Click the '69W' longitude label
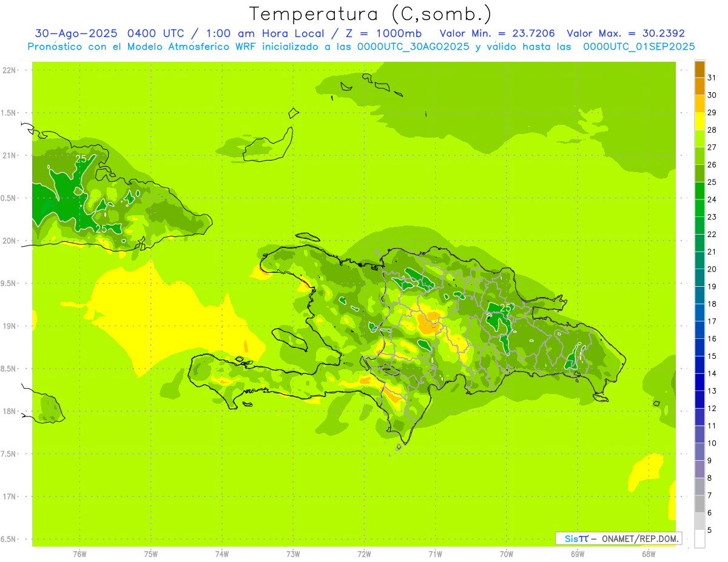728x562 pixels. (x=578, y=554)
